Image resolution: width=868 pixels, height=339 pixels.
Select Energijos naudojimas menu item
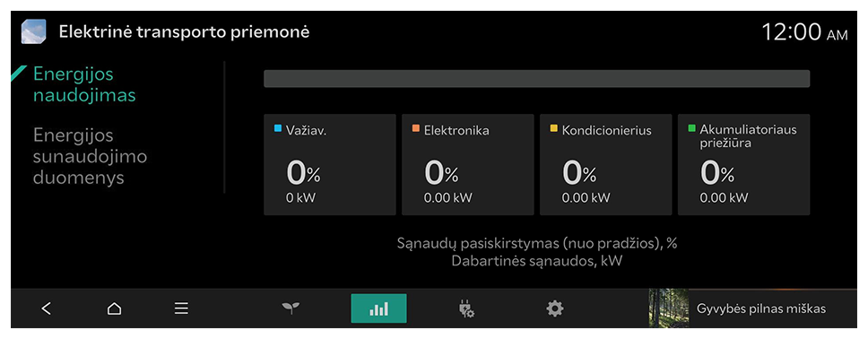[x=84, y=84]
